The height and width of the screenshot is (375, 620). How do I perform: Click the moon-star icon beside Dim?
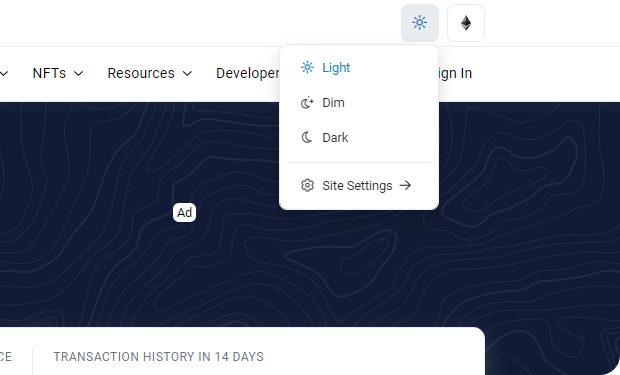coord(307,102)
